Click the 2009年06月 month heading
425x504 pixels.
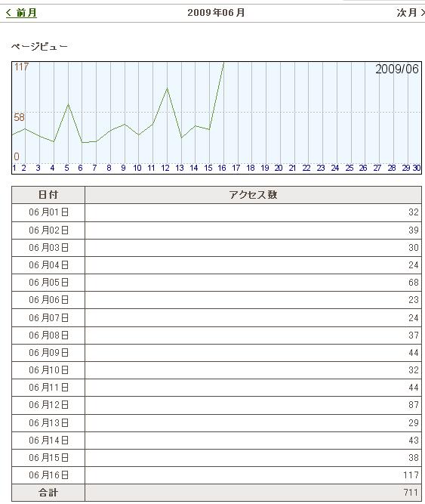(216, 13)
